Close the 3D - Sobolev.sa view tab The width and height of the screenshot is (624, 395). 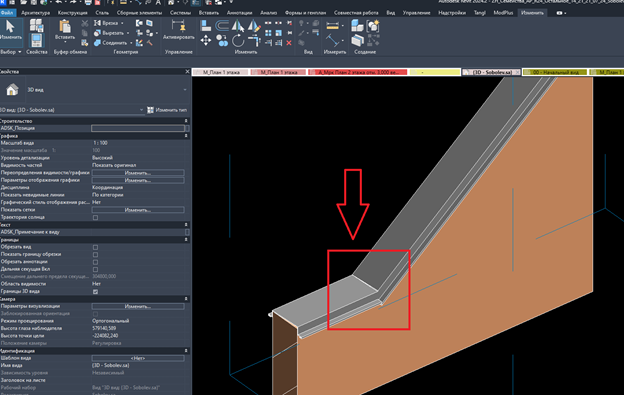(x=517, y=72)
